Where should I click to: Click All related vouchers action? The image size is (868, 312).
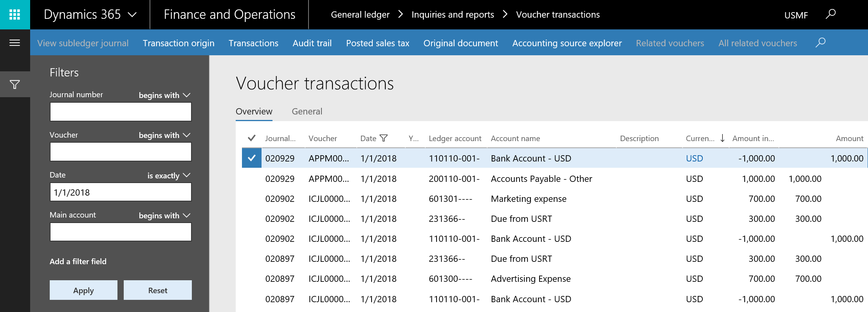click(x=758, y=43)
